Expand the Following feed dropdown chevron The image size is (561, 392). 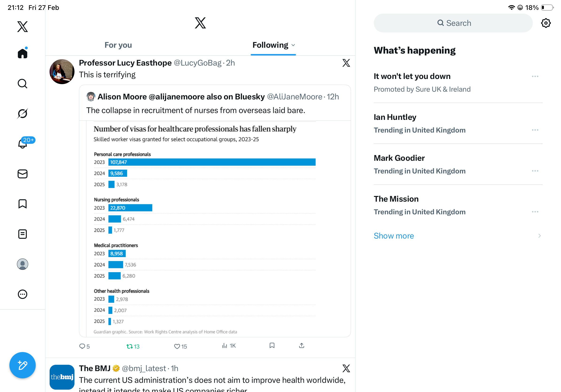click(293, 45)
